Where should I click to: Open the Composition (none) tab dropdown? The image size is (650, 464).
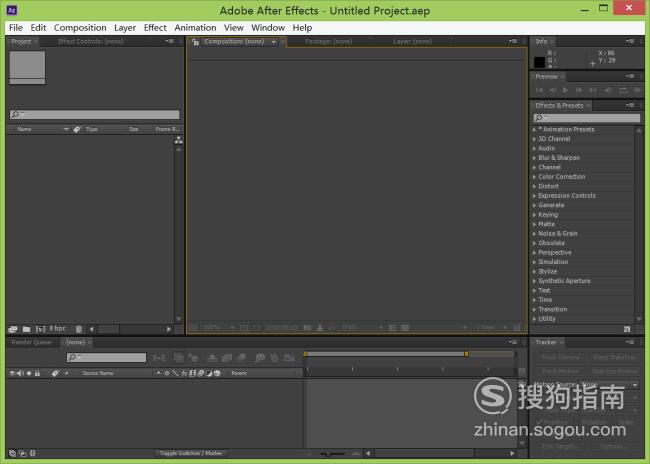(x=274, y=42)
